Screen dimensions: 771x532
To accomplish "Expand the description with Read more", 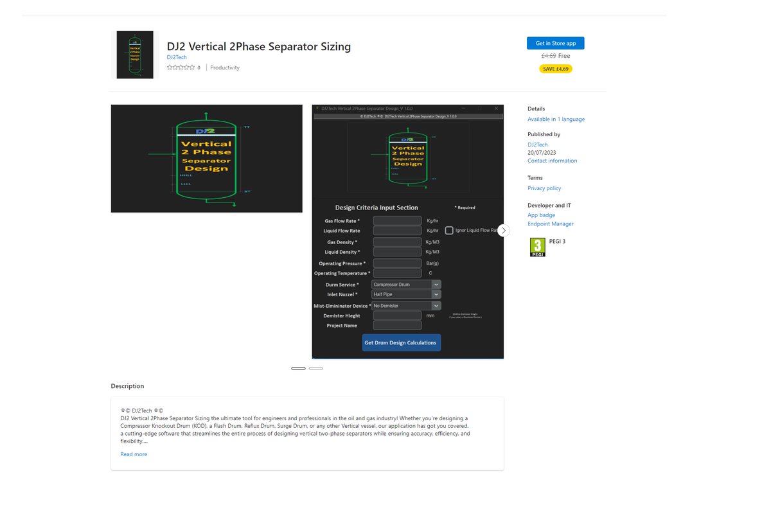I will pyautogui.click(x=133, y=454).
